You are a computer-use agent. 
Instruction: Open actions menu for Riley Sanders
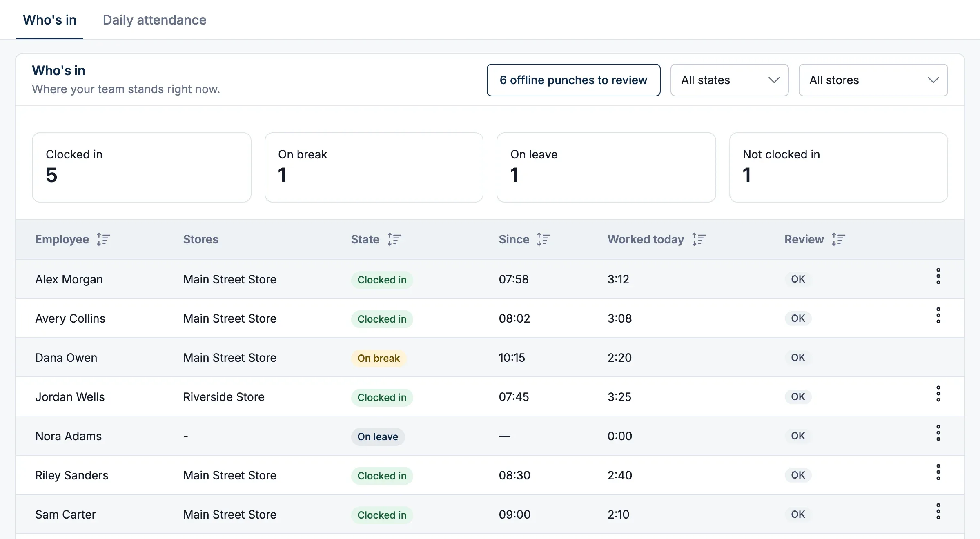(x=938, y=472)
